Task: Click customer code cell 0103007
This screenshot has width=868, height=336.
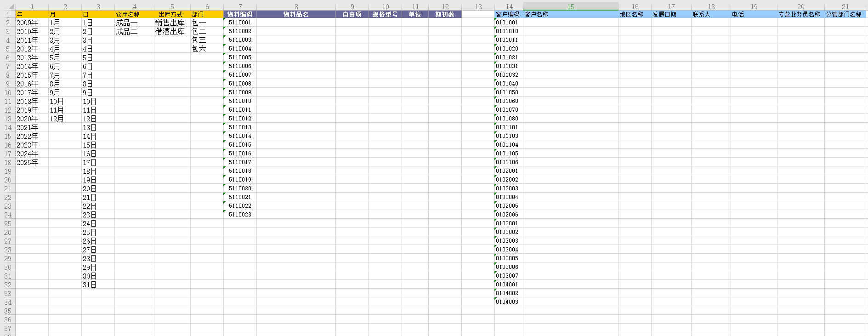Action: coord(509,276)
